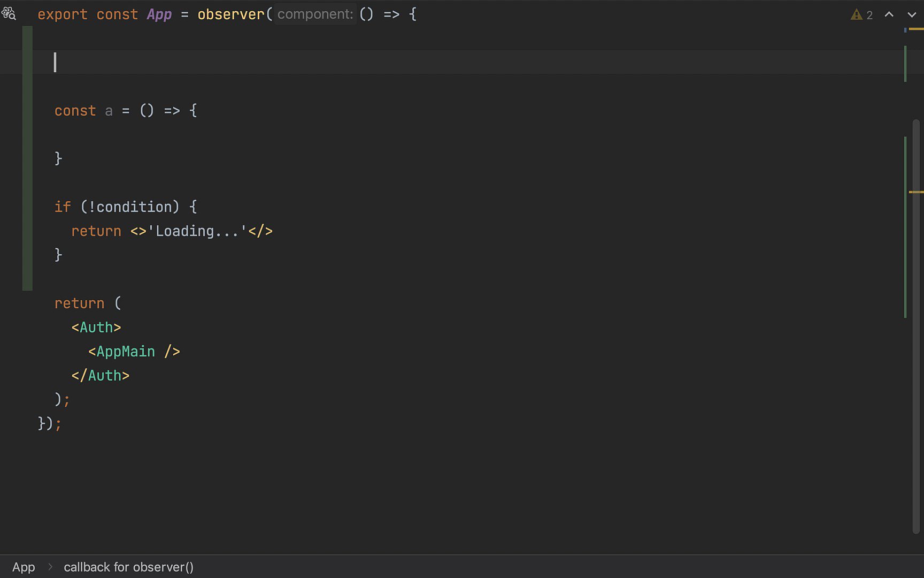The image size is (924, 578).
Task: Click the AppMain JSX tag
Action: [x=126, y=351]
